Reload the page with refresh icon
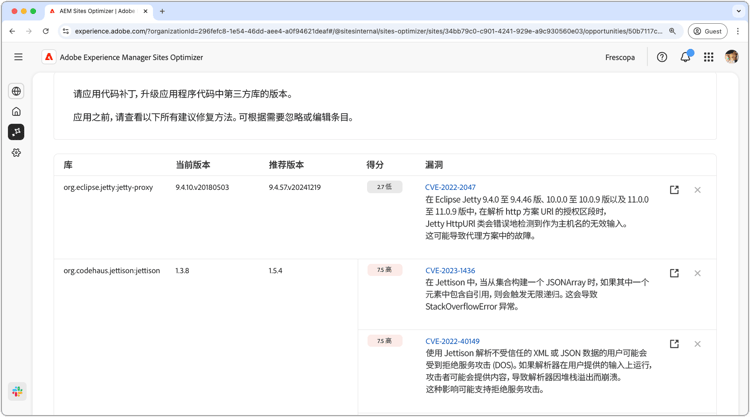The width and height of the screenshot is (750, 417). (45, 31)
